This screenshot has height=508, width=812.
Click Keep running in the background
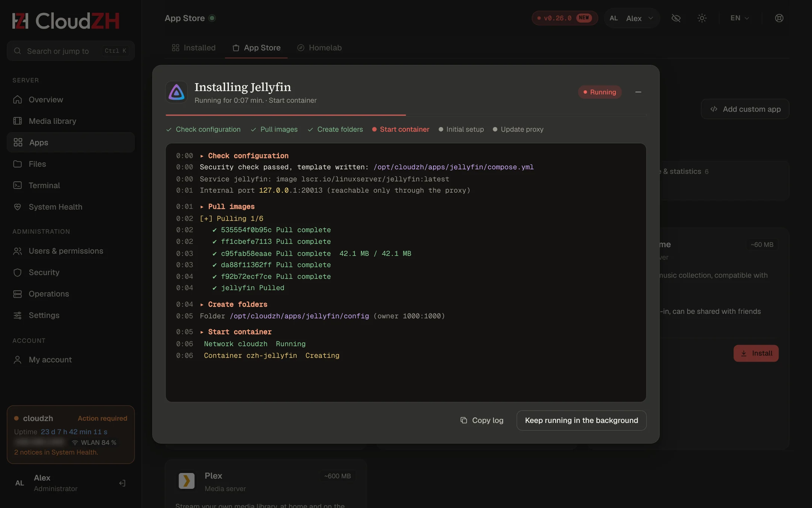582,420
